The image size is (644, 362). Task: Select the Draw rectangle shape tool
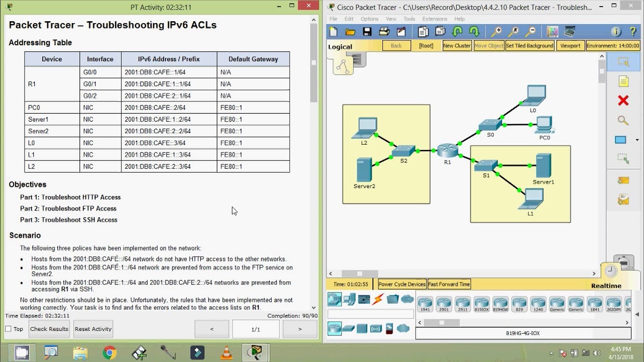(621, 140)
